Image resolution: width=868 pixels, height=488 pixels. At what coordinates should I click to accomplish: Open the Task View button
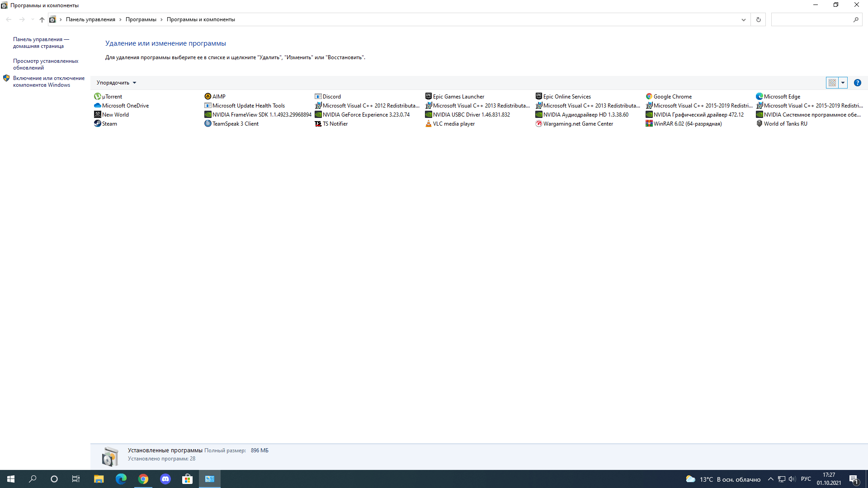[76, 479]
